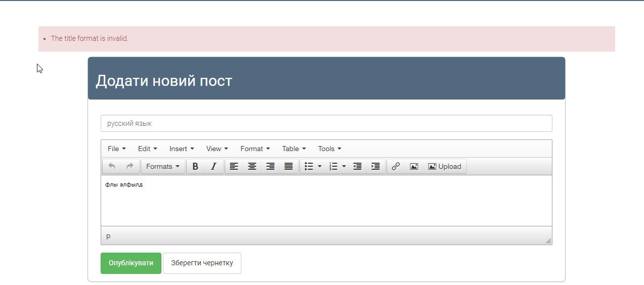Redo the last undone edit
Image resolution: width=644 pixels, height=285 pixels.
[x=130, y=166]
